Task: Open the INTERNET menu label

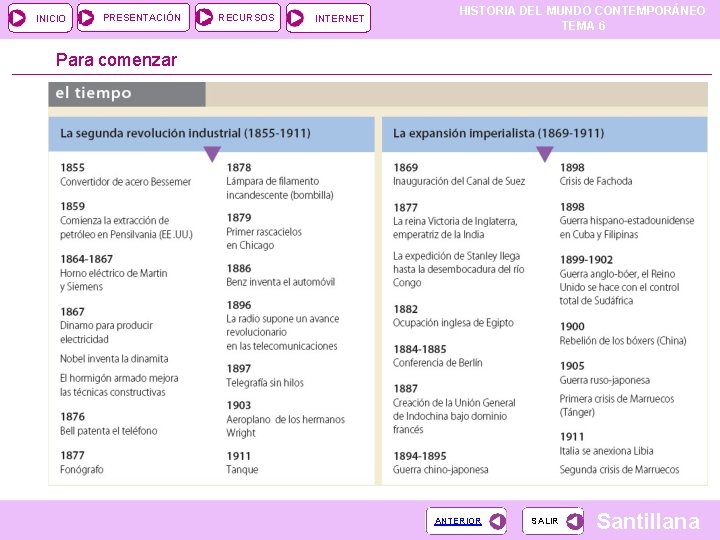Action: 339,18
